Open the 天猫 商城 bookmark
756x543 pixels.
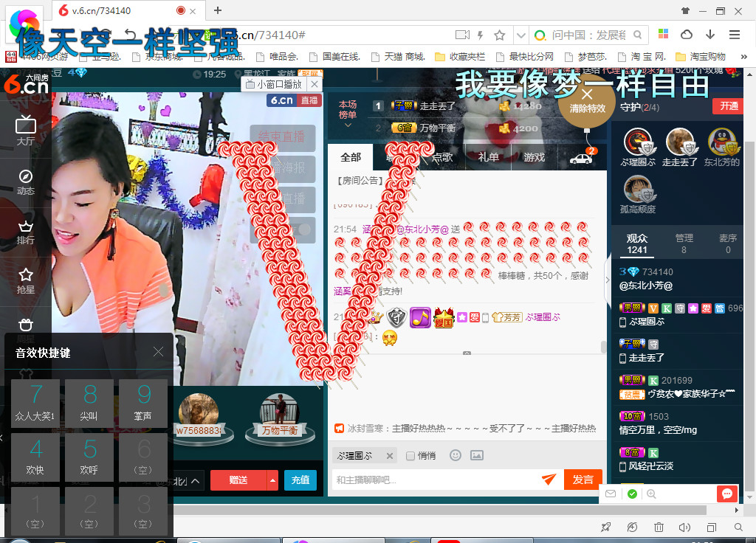pos(398,57)
